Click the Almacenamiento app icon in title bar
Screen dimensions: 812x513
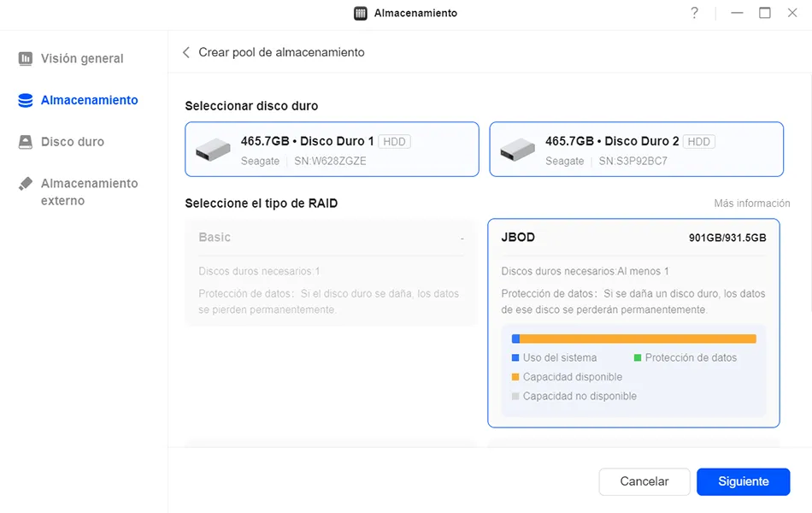pos(361,13)
